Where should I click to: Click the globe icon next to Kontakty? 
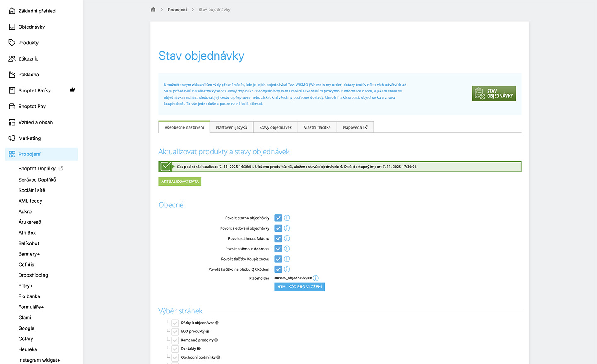tap(199, 349)
